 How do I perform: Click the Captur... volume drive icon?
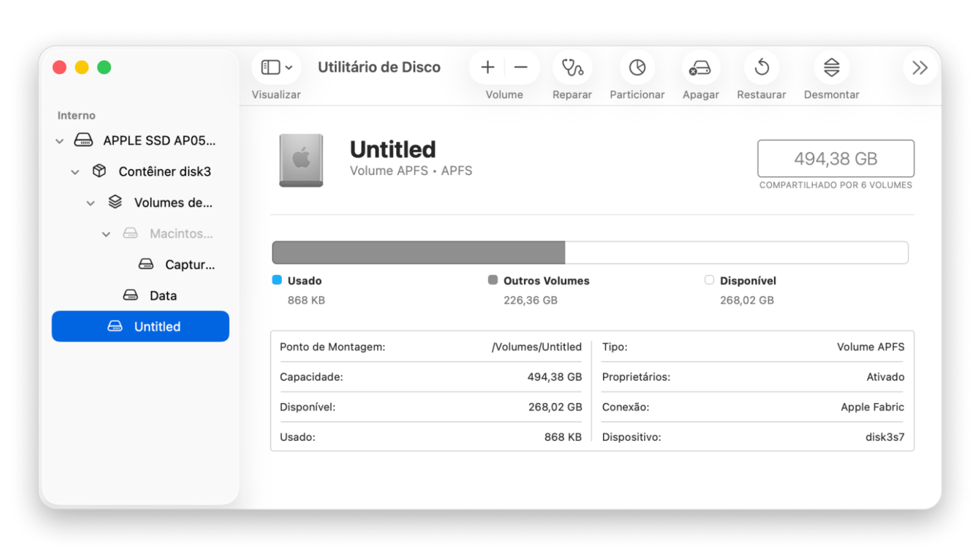point(146,264)
